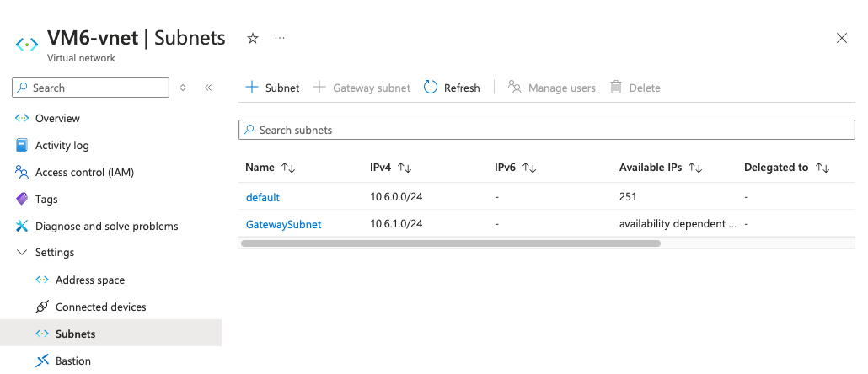Viewport: 868px width, 374px height.
Task: Focus the Search subnets field
Action: (x=546, y=130)
